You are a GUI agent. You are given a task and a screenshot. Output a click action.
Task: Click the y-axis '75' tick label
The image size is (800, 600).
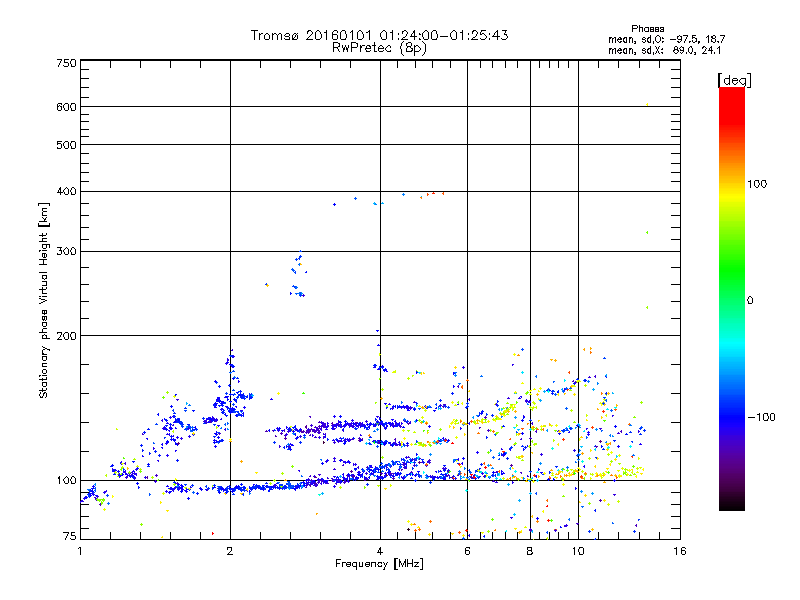pos(70,536)
